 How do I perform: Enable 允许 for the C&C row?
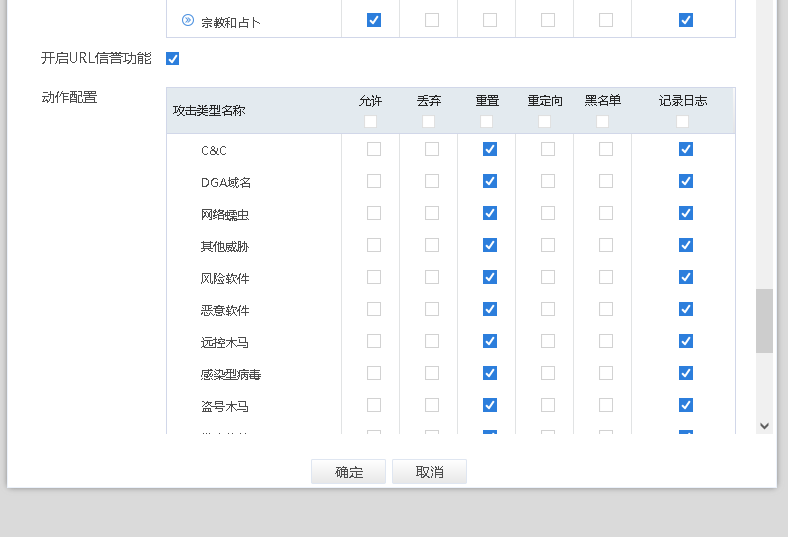(374, 149)
